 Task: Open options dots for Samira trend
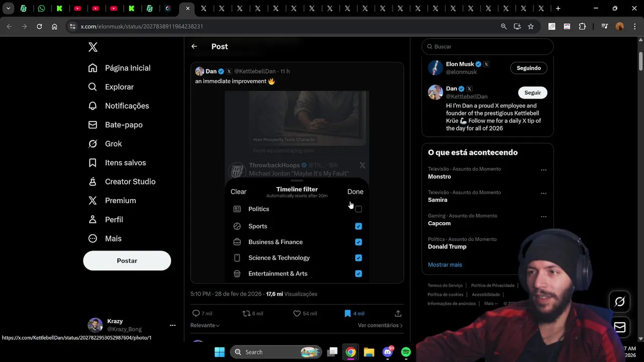pyautogui.click(x=543, y=194)
